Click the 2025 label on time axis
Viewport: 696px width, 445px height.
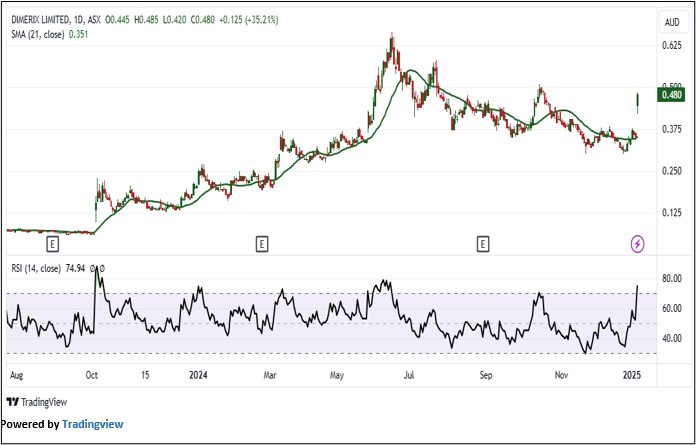coord(632,375)
